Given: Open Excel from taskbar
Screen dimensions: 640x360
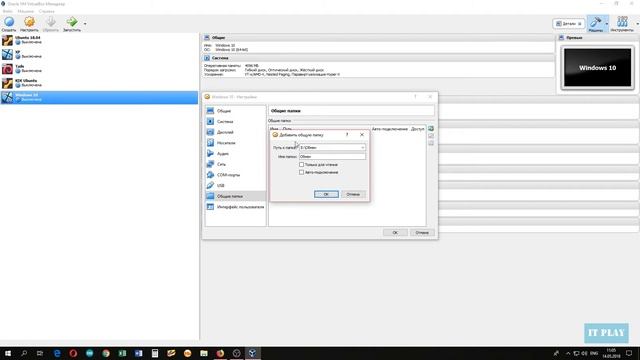Looking at the screenshot, I should [122, 353].
